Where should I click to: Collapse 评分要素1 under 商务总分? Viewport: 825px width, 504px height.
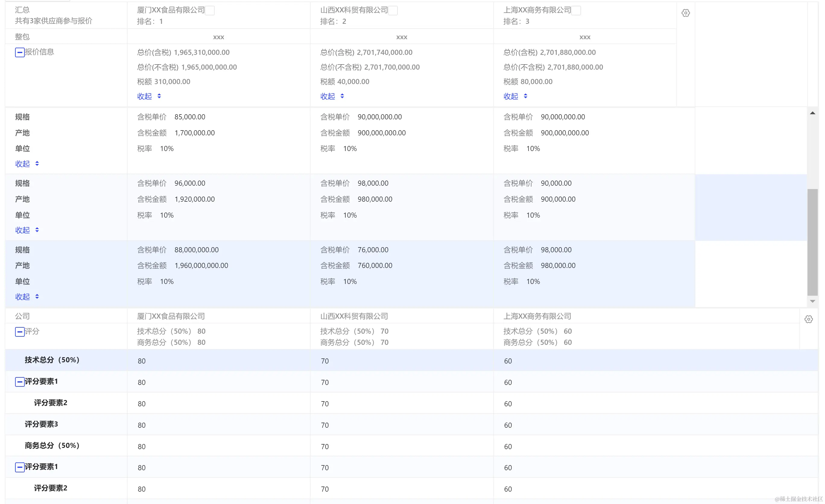[20, 467]
